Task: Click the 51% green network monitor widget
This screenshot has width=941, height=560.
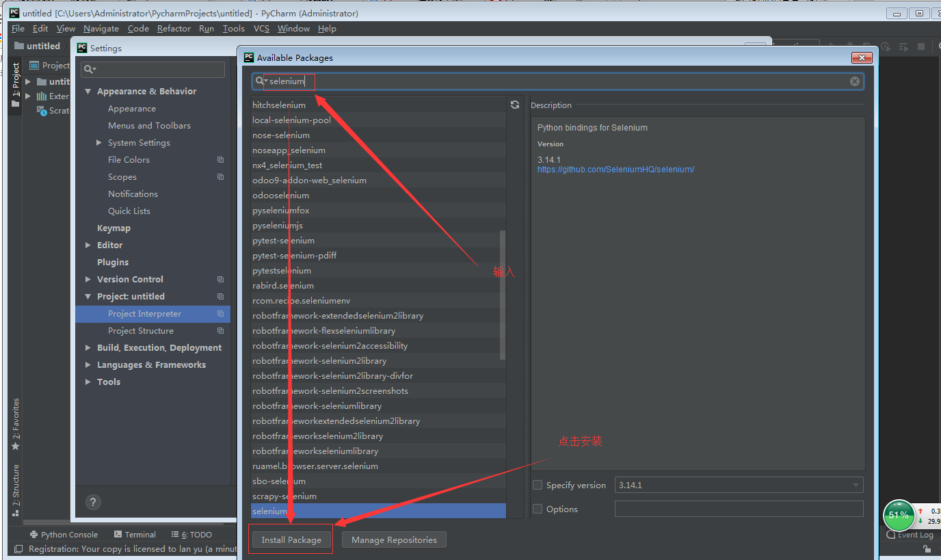Action: coord(899,515)
